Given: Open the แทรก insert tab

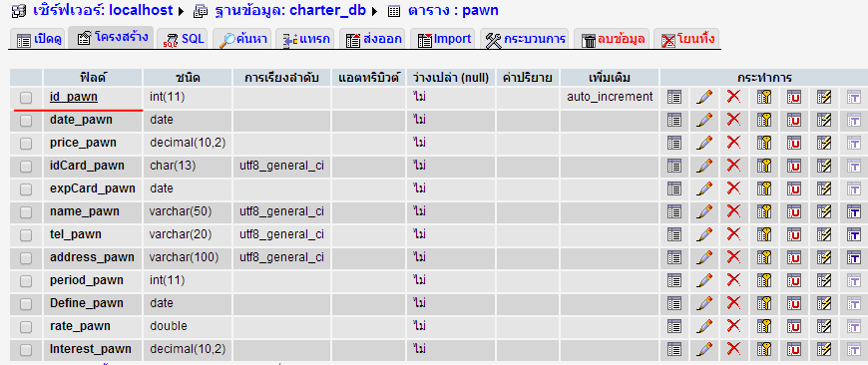Looking at the screenshot, I should pyautogui.click(x=305, y=39).
